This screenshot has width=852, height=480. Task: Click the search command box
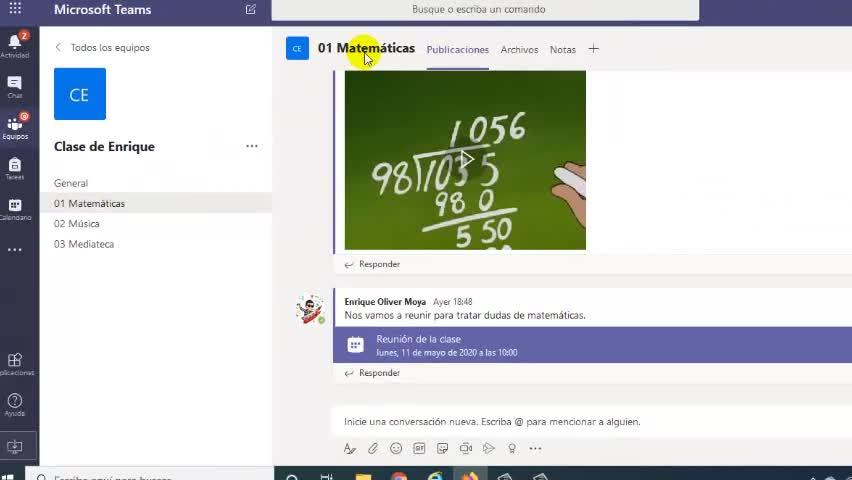click(485, 10)
